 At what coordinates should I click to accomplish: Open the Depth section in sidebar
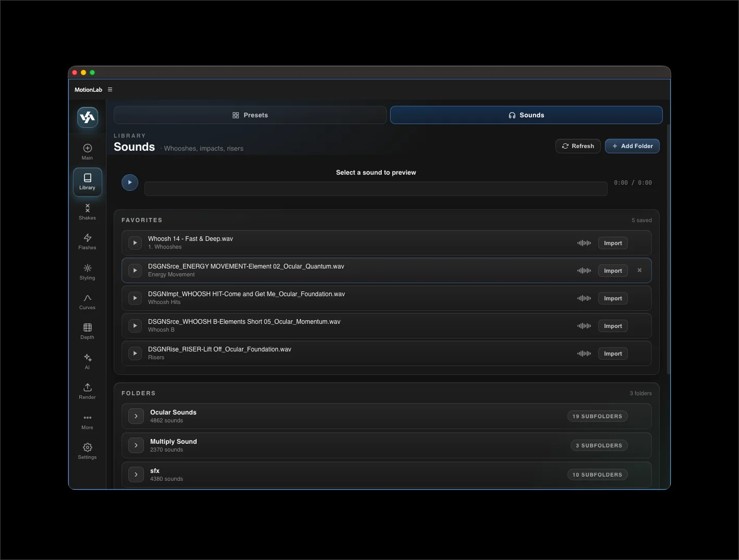[x=88, y=331]
